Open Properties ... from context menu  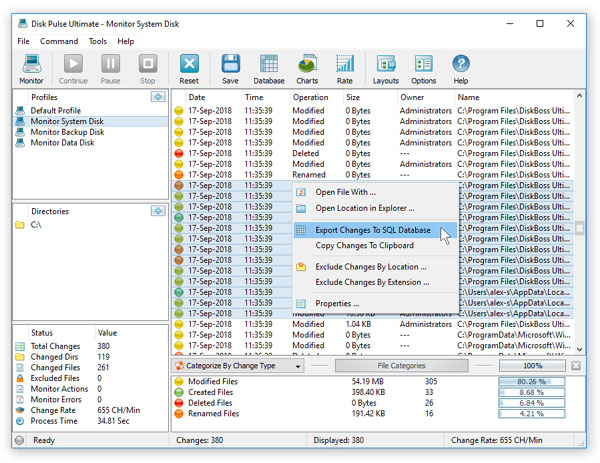(x=376, y=303)
